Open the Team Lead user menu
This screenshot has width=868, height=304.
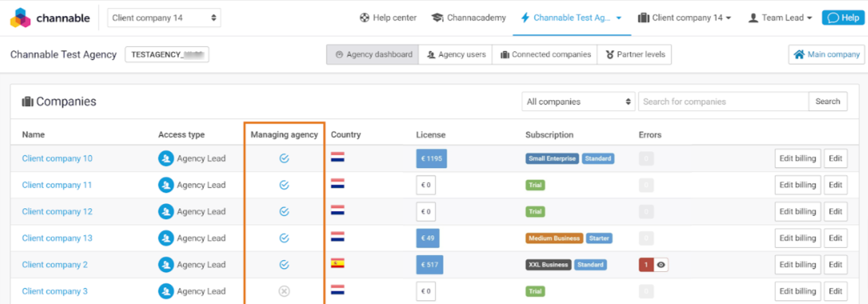[x=780, y=18]
